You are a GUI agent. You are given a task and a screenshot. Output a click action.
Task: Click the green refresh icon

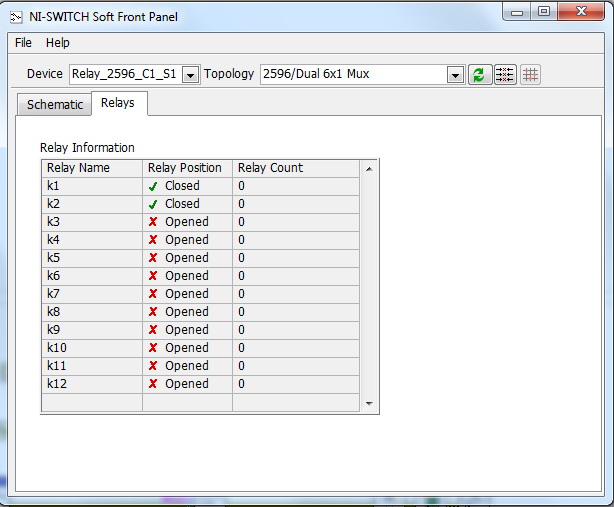click(479, 74)
